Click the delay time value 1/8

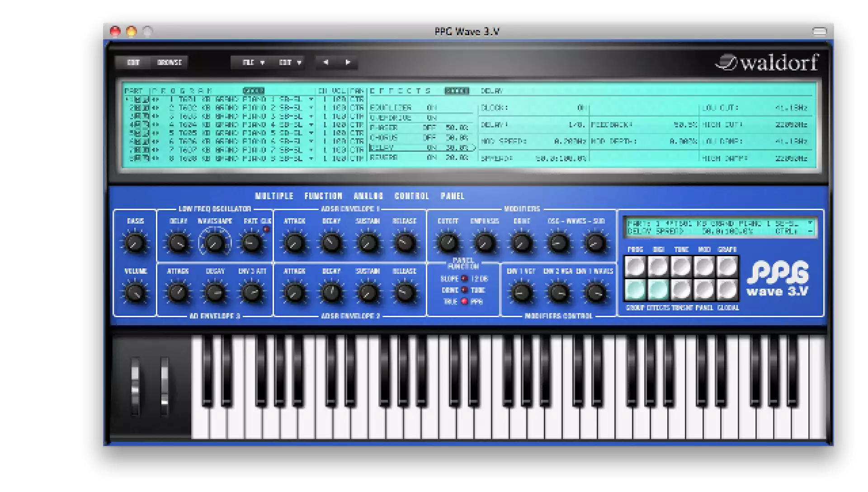pyautogui.click(x=577, y=125)
